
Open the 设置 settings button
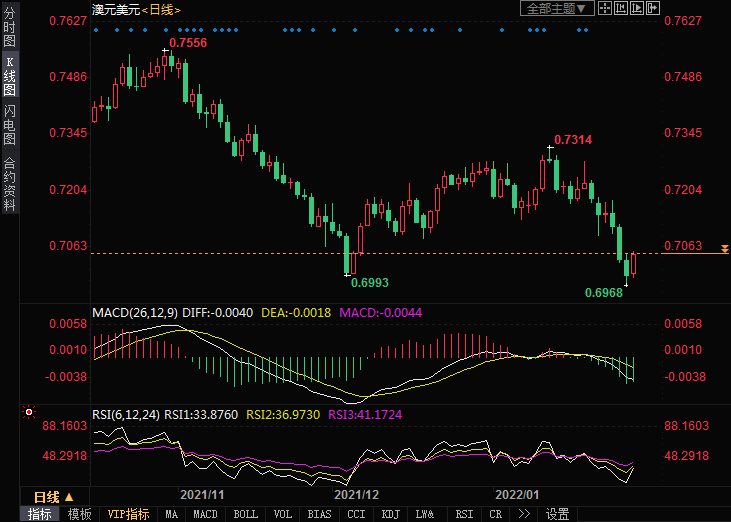pyautogui.click(x=557, y=514)
